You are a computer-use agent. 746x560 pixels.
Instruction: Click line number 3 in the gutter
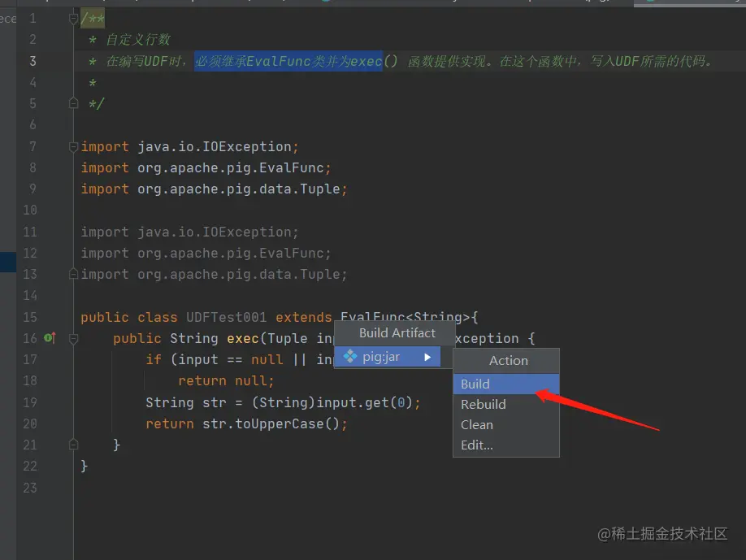click(x=33, y=61)
